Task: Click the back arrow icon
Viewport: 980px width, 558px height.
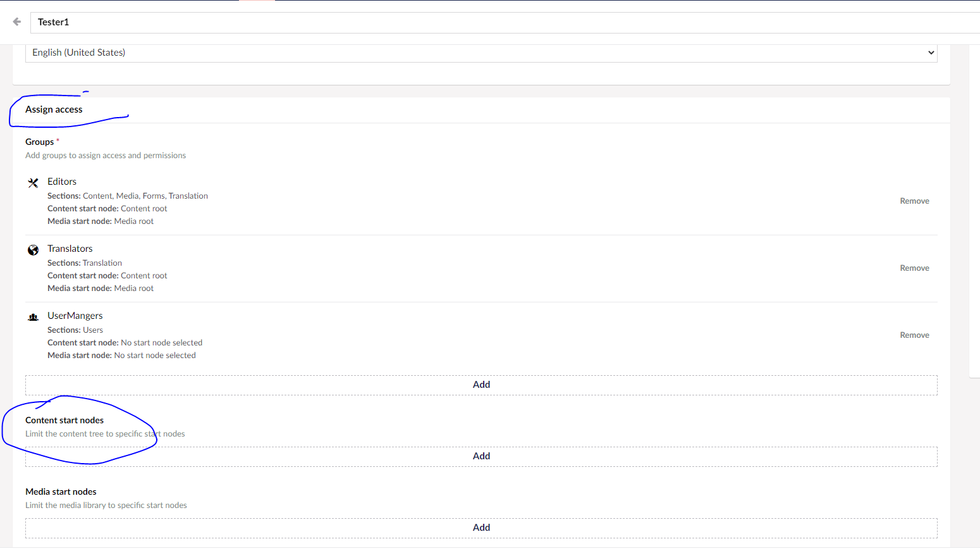Action: tap(17, 22)
